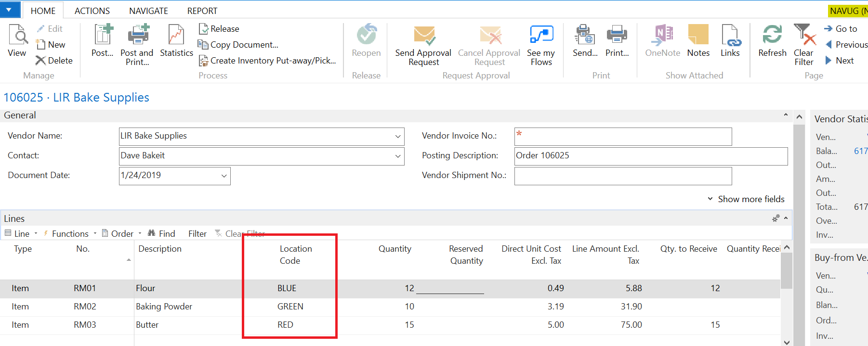Select the Baking Powder line row

pos(164,307)
